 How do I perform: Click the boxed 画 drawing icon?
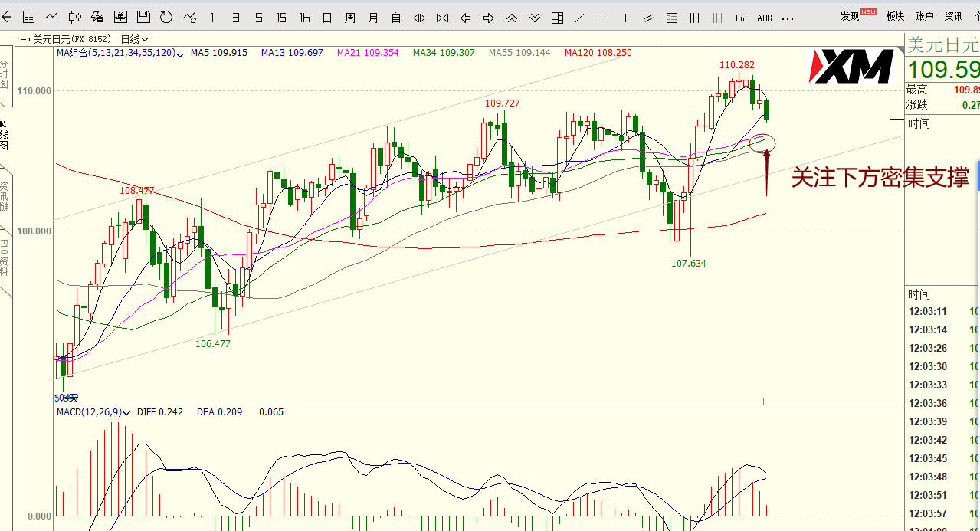coord(120,17)
